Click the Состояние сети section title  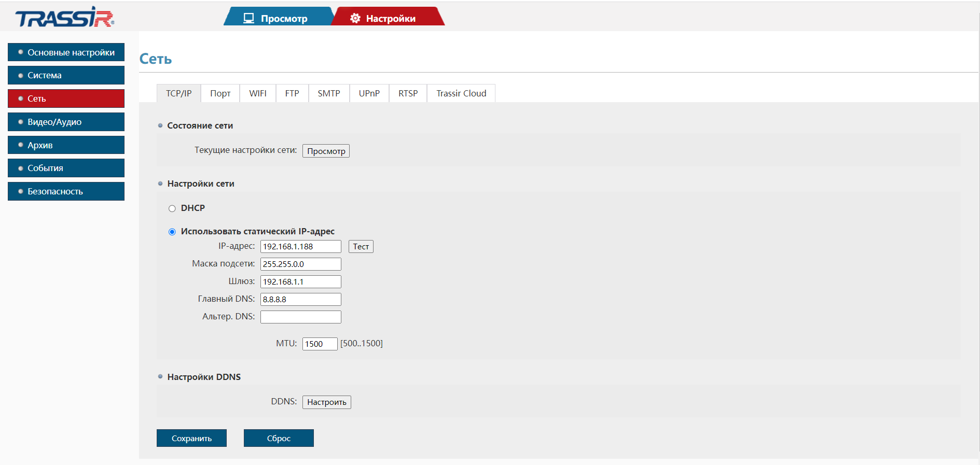200,125
